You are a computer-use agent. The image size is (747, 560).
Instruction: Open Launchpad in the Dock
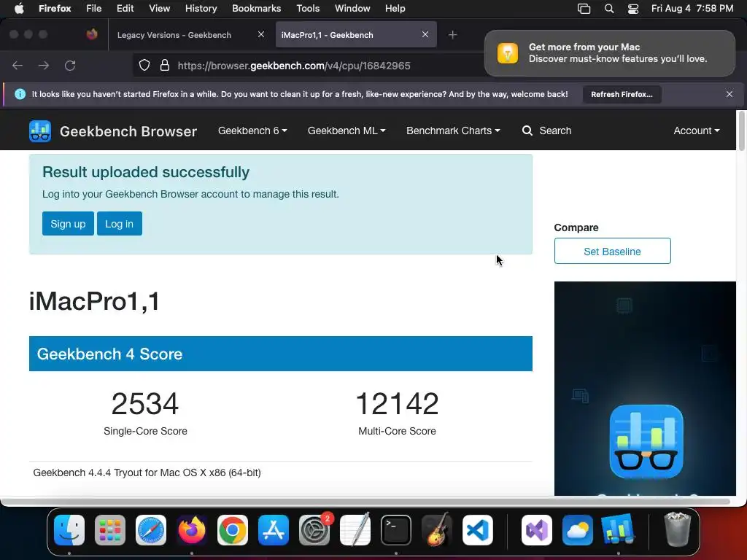(110, 530)
